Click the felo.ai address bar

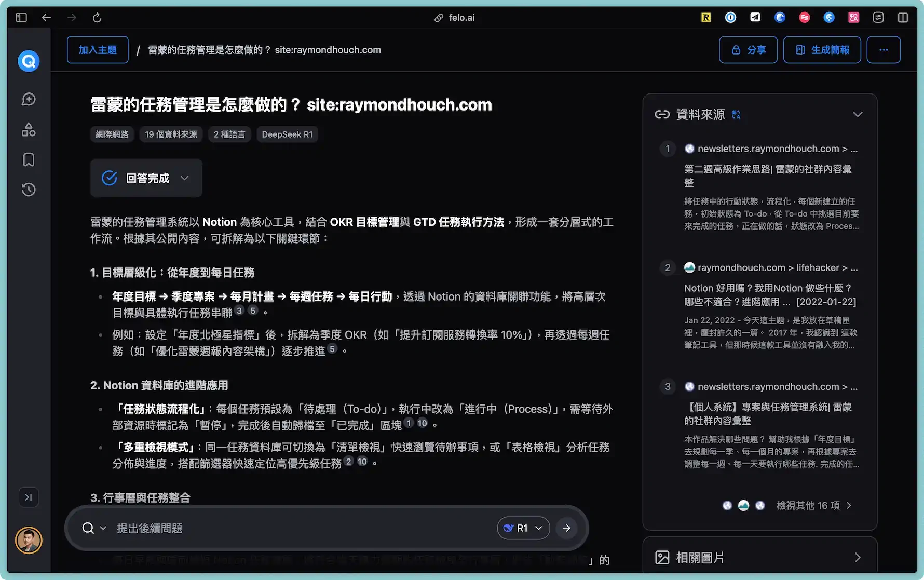(x=455, y=18)
